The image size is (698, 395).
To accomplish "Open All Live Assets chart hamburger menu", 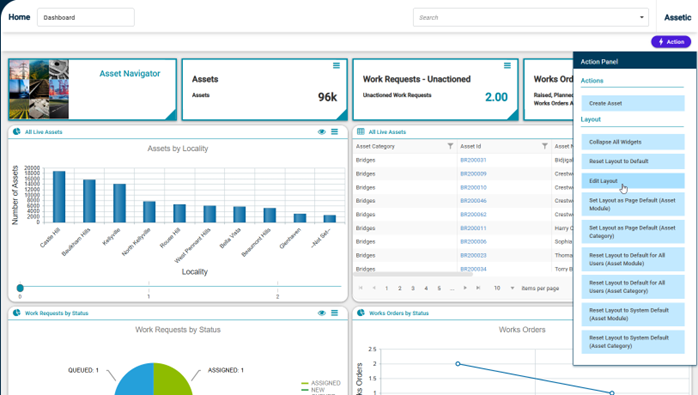I will (x=334, y=132).
